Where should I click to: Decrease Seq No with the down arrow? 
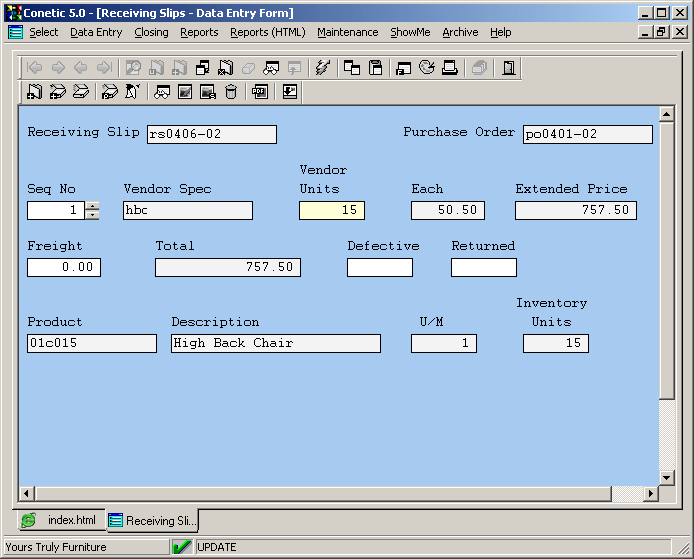coord(93,215)
